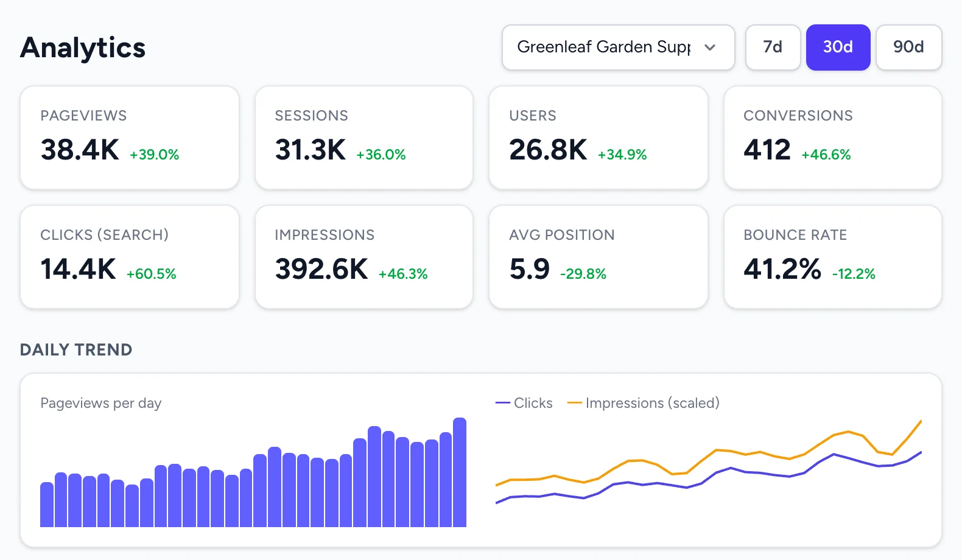
Task: Select the Impressions 392.6K value
Action: (321, 269)
